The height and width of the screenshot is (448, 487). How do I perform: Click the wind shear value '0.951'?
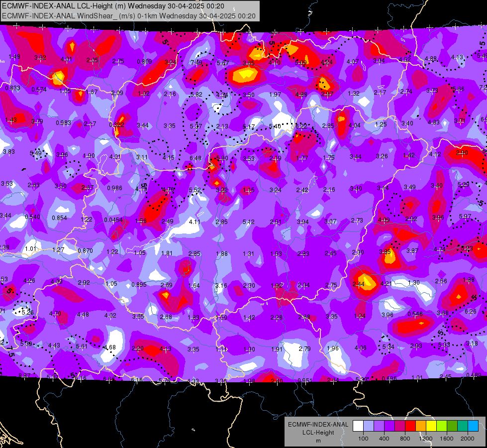tap(305, 381)
